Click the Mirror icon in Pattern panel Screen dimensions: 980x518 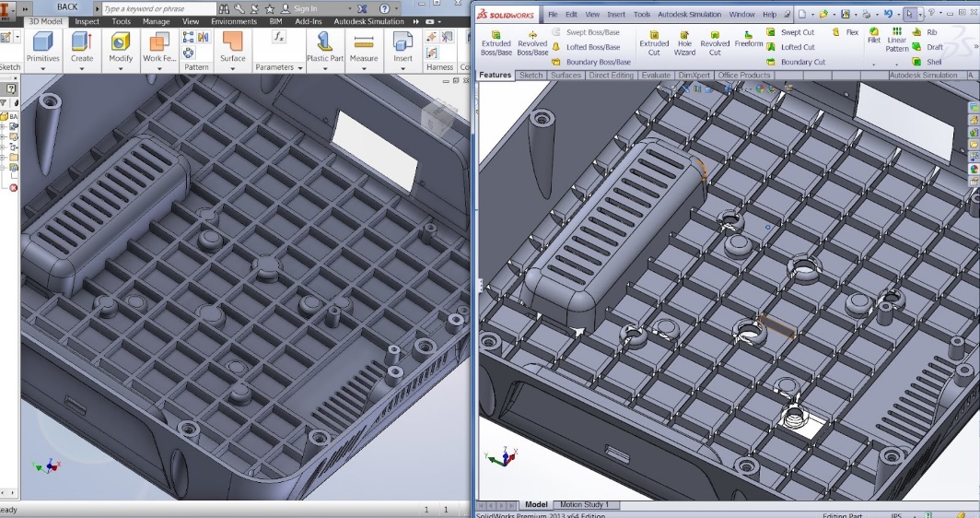pos(203,38)
